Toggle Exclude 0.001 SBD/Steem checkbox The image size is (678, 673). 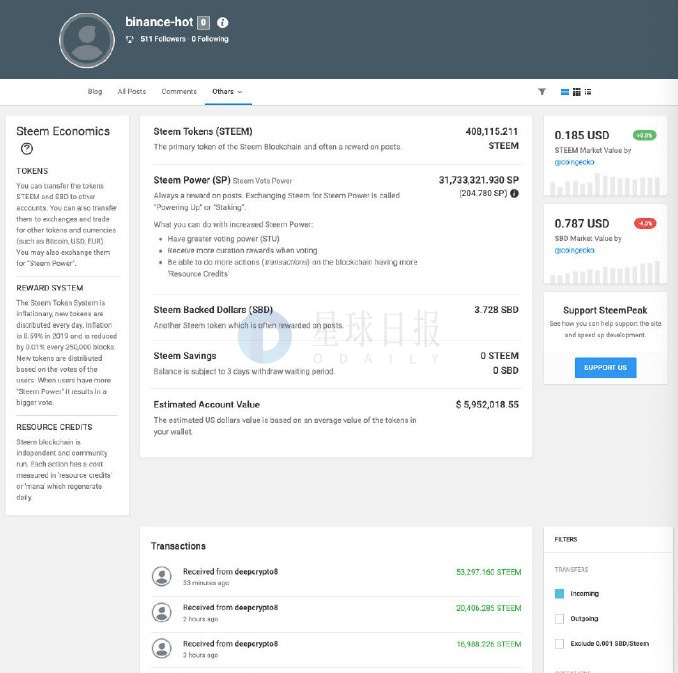[560, 644]
